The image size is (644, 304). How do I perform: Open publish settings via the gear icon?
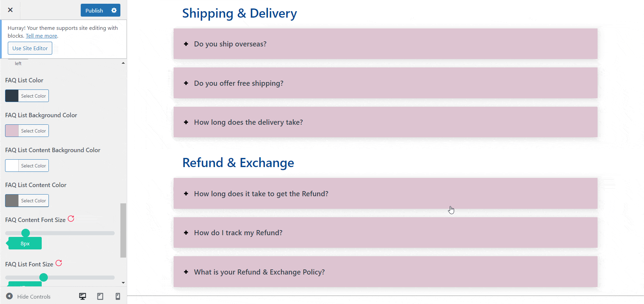(x=114, y=10)
